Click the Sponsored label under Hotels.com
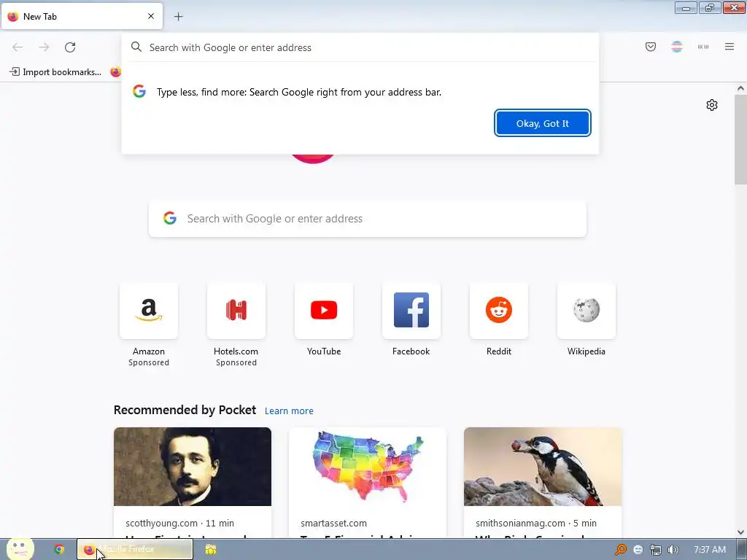The width and height of the screenshot is (747, 560). (x=236, y=362)
